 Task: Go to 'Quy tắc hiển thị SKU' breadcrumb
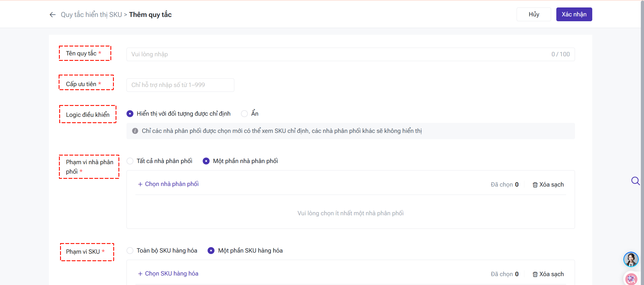tap(91, 15)
